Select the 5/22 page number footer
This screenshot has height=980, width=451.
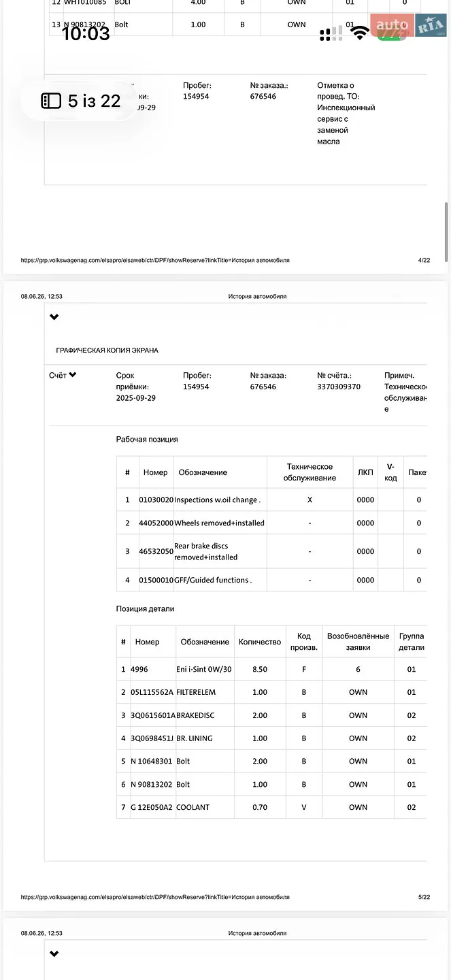pyautogui.click(x=424, y=897)
